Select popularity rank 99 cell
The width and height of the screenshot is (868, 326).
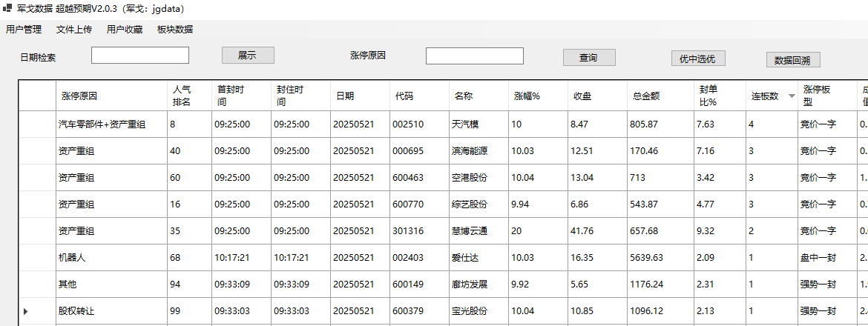(188, 311)
